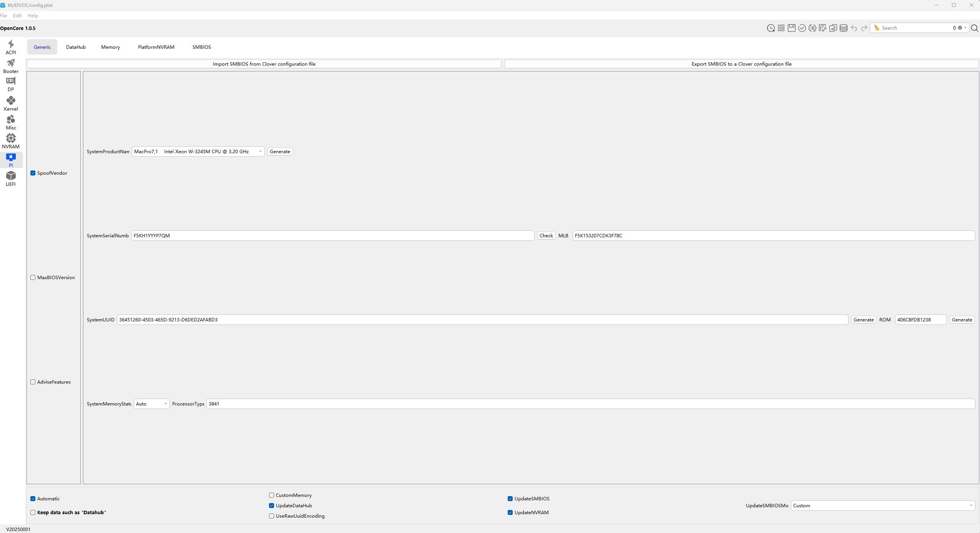980x533 pixels.
Task: Click the clock recent files icon
Action: pos(771,28)
